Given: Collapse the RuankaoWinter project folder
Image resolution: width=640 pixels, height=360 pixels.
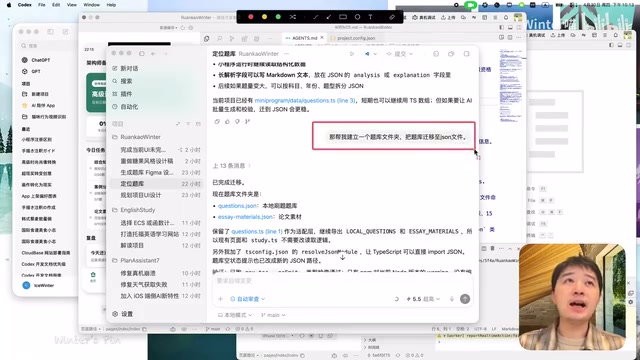Looking at the screenshot, I should click(136, 137).
